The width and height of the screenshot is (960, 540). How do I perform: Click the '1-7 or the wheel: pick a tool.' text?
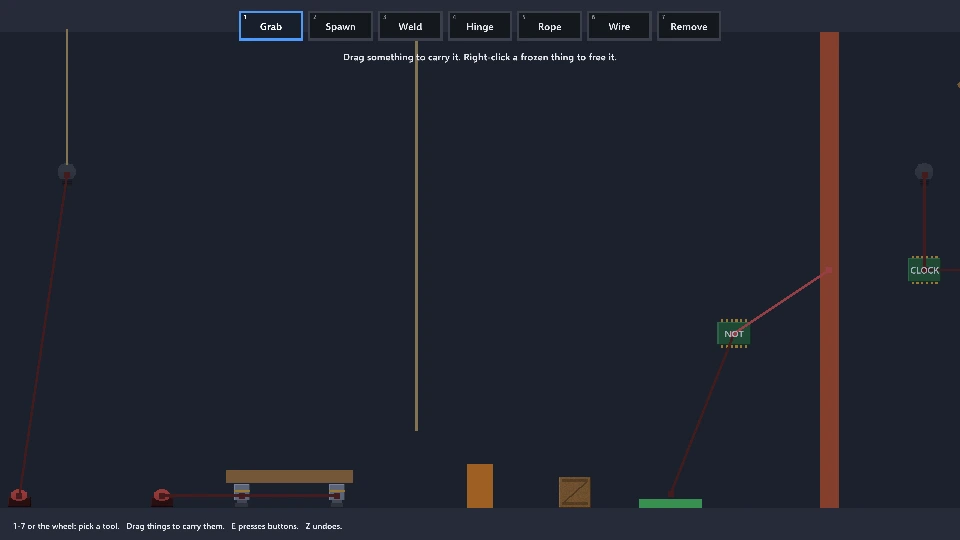point(66,526)
